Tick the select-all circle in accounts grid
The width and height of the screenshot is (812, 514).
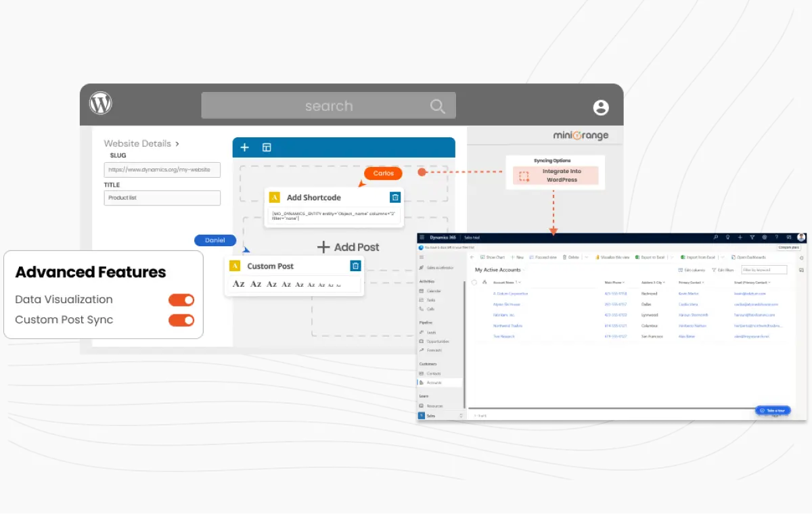point(474,282)
